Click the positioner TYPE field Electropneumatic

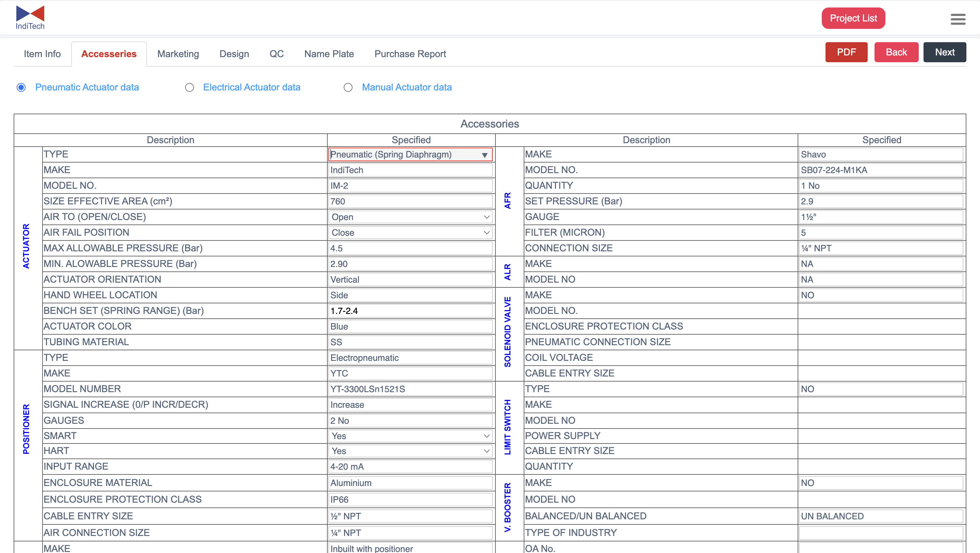tap(410, 357)
